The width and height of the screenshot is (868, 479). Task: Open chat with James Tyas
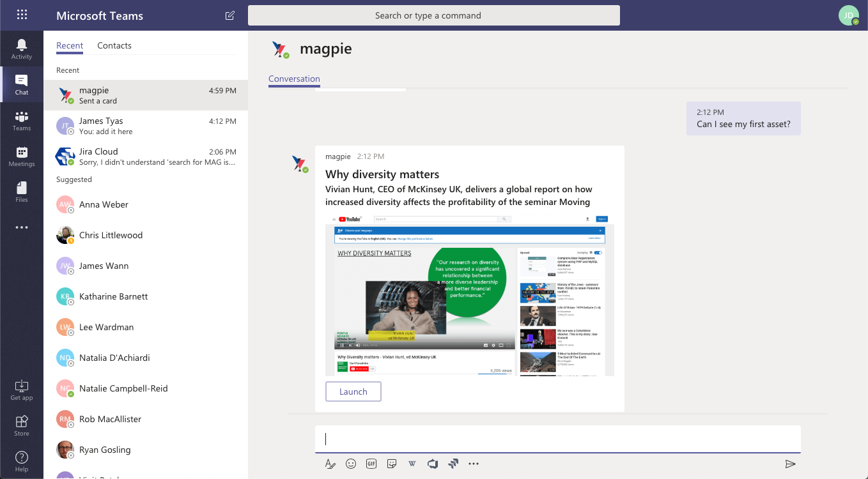[x=146, y=126]
